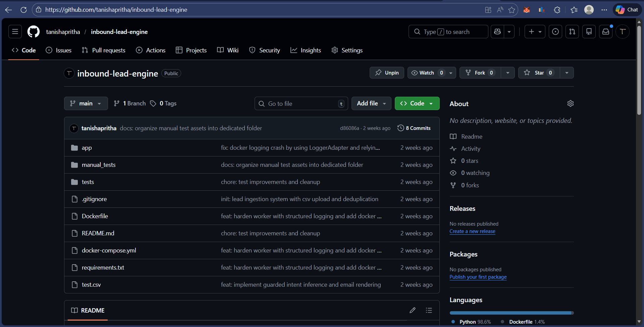
Task: Switch to Pull requests tab
Action: (x=104, y=50)
